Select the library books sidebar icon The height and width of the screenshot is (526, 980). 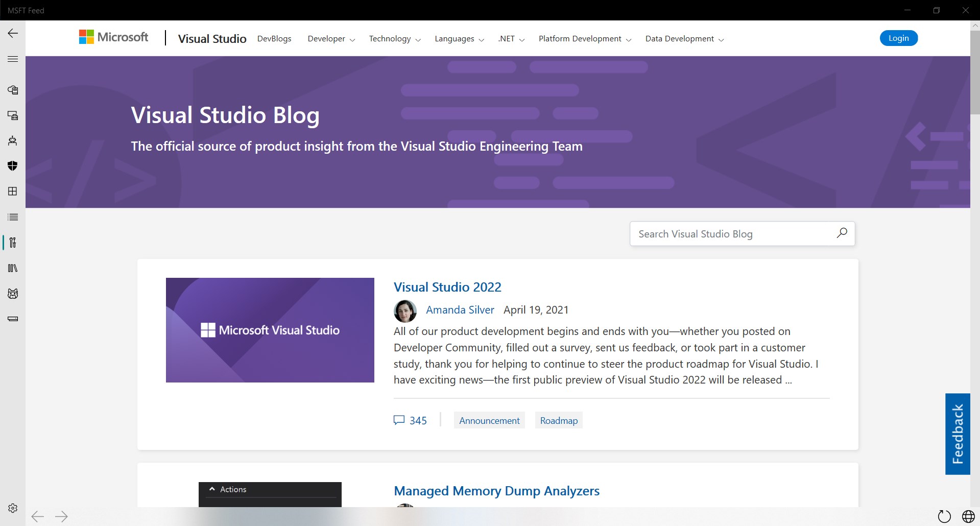[13, 268]
